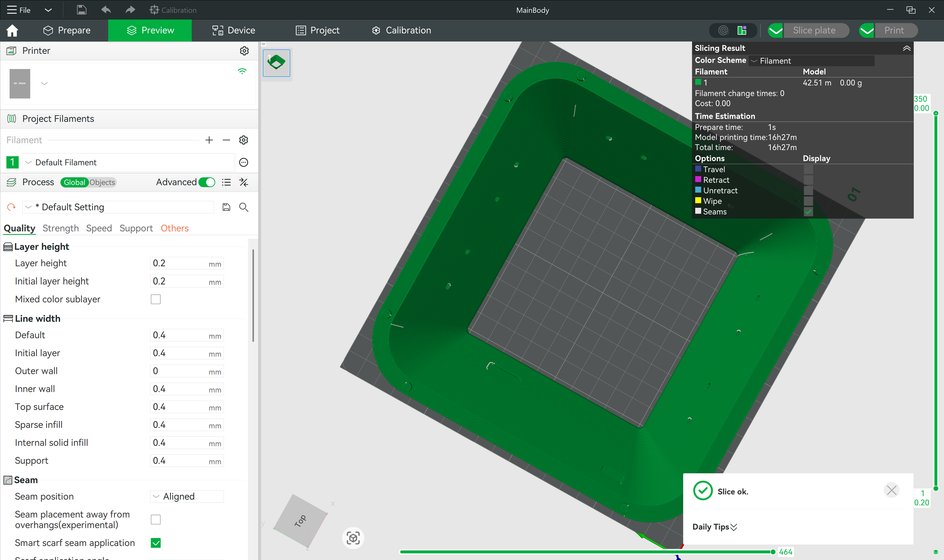Click the assembly view cube icon in viewport
The width and height of the screenshot is (944, 560).
tap(353, 538)
